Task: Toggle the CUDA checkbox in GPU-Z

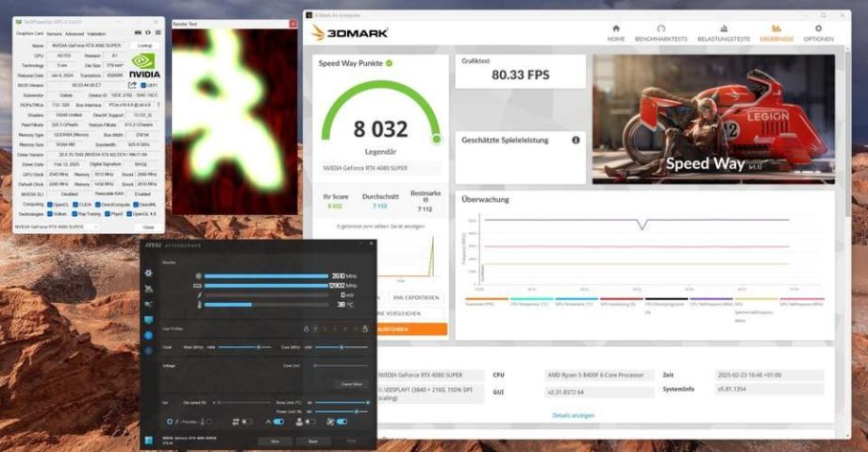Action: click(74, 205)
